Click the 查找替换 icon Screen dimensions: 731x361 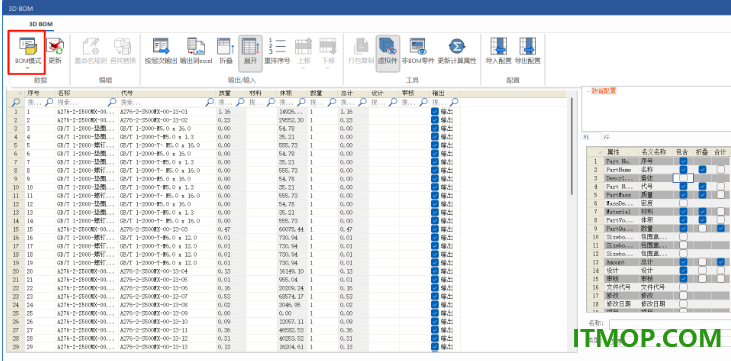(123, 47)
